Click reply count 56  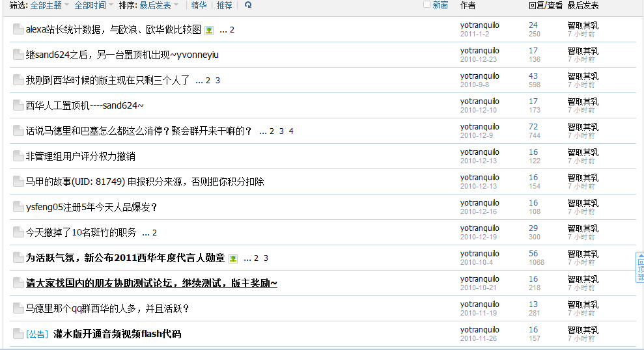coord(533,254)
